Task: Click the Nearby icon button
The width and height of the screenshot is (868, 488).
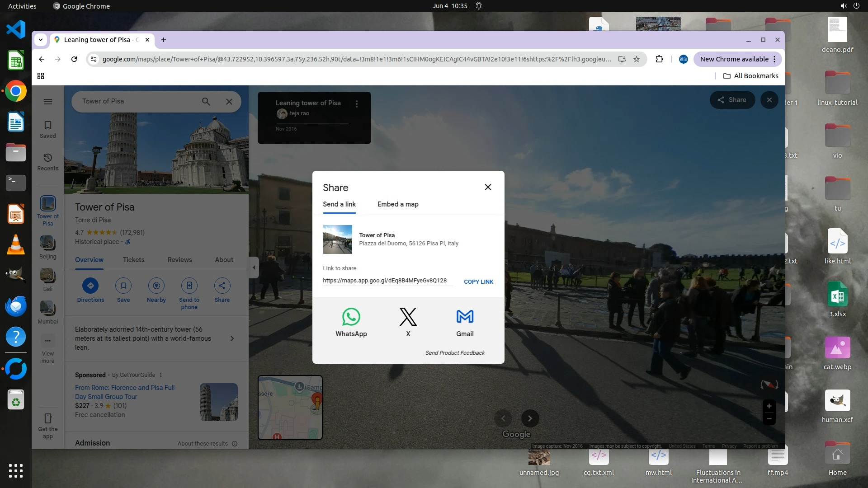Action: point(156,286)
